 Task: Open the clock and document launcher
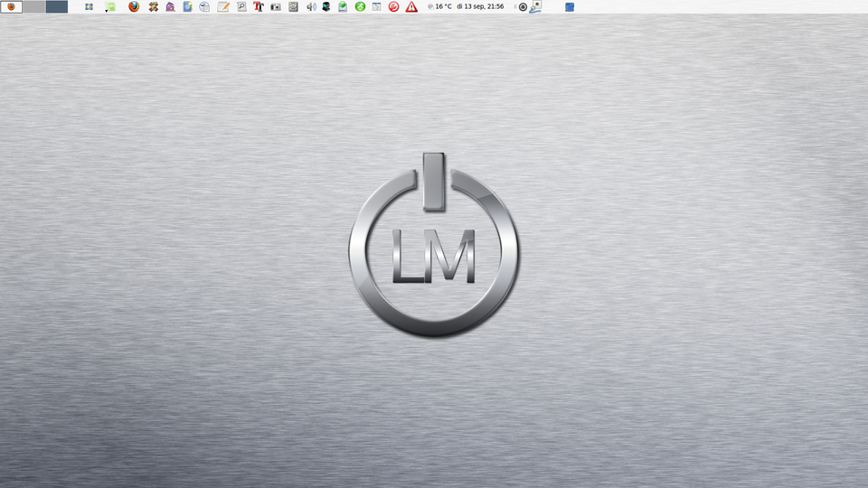coord(205,6)
